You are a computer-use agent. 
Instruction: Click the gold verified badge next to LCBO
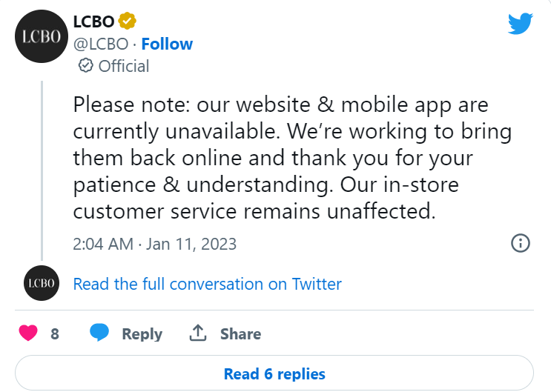point(128,21)
